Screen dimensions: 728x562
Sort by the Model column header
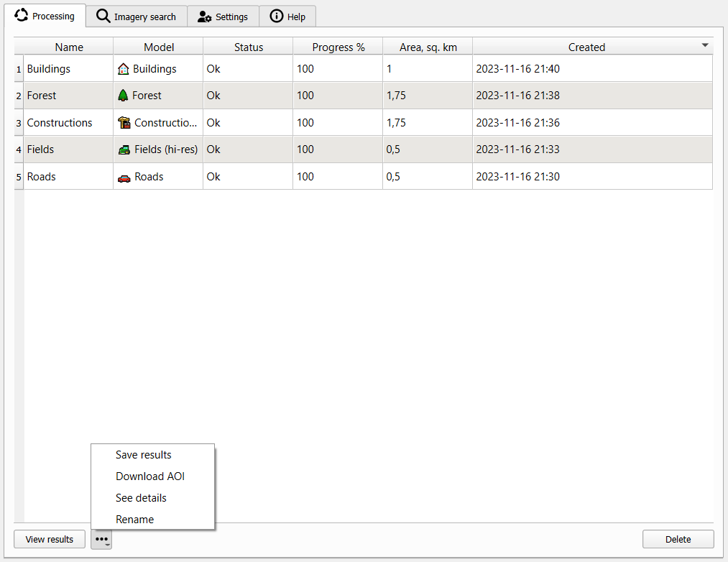(x=158, y=47)
